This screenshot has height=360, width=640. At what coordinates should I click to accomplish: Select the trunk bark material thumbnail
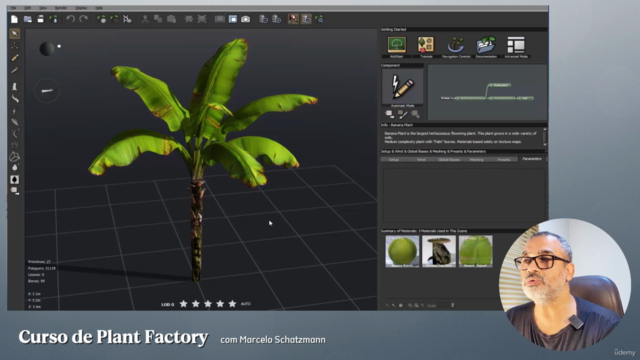point(439,251)
